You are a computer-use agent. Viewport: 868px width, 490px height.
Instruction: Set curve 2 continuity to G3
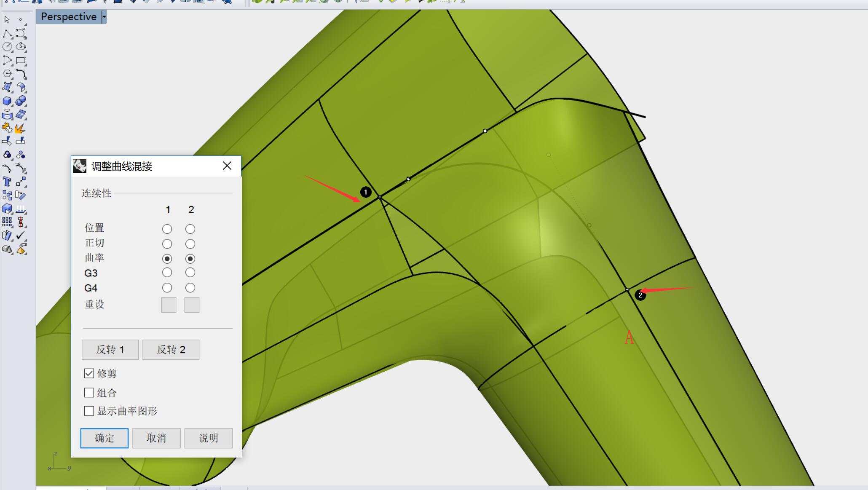point(190,273)
